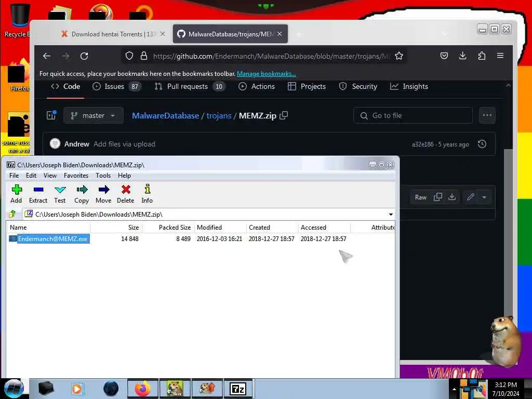532x399 pixels.
Task: Click the Copy toolbar icon in 7-Zip
Action: pyautogui.click(x=82, y=194)
